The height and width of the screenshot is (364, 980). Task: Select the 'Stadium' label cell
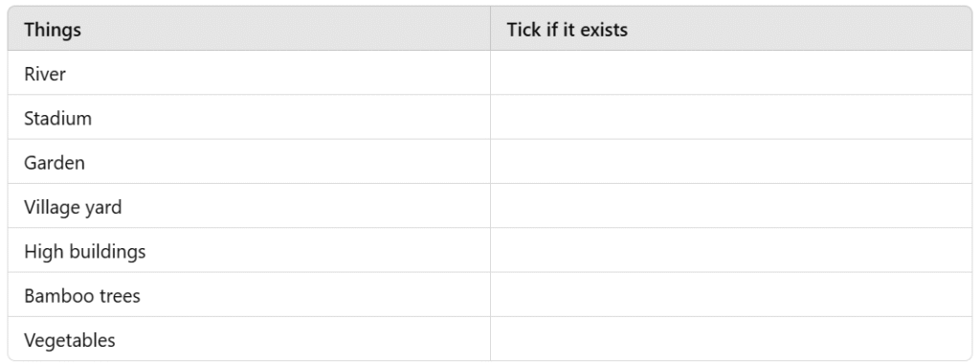pos(249,118)
